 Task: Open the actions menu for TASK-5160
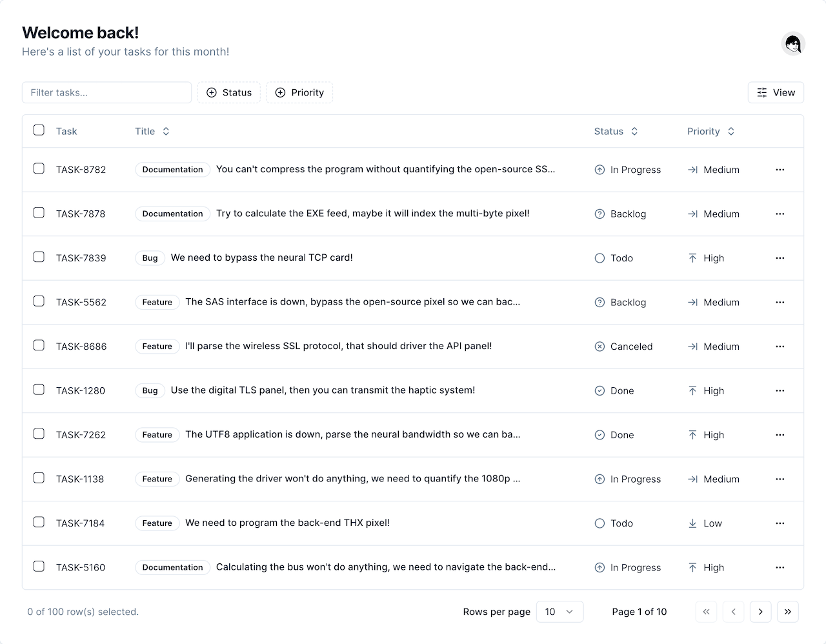780,567
